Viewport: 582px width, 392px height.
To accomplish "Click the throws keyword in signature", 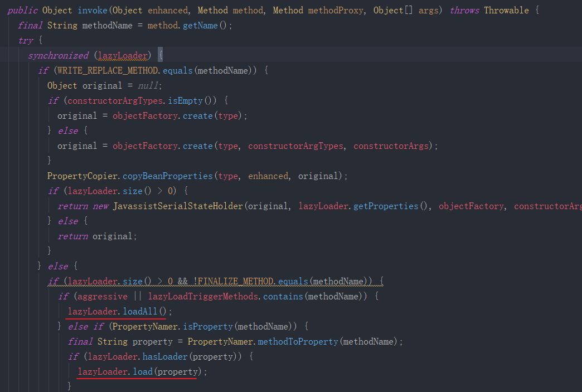I will tap(464, 11).
